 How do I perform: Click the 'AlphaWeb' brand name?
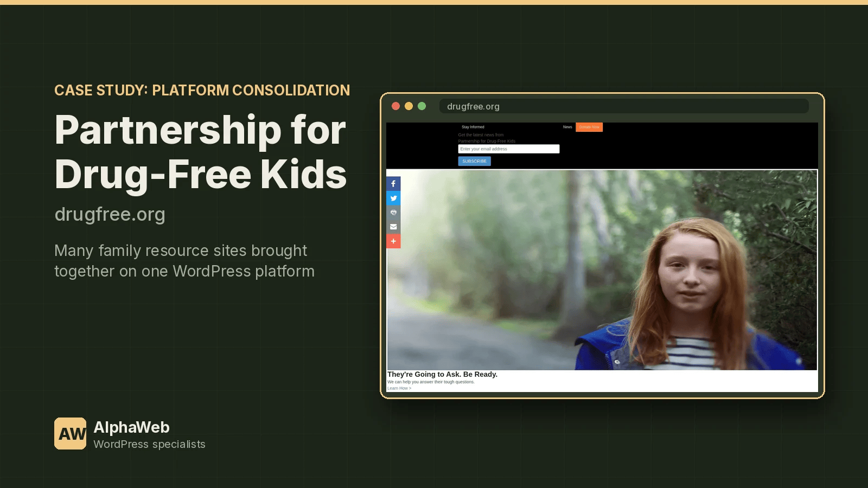(x=132, y=427)
